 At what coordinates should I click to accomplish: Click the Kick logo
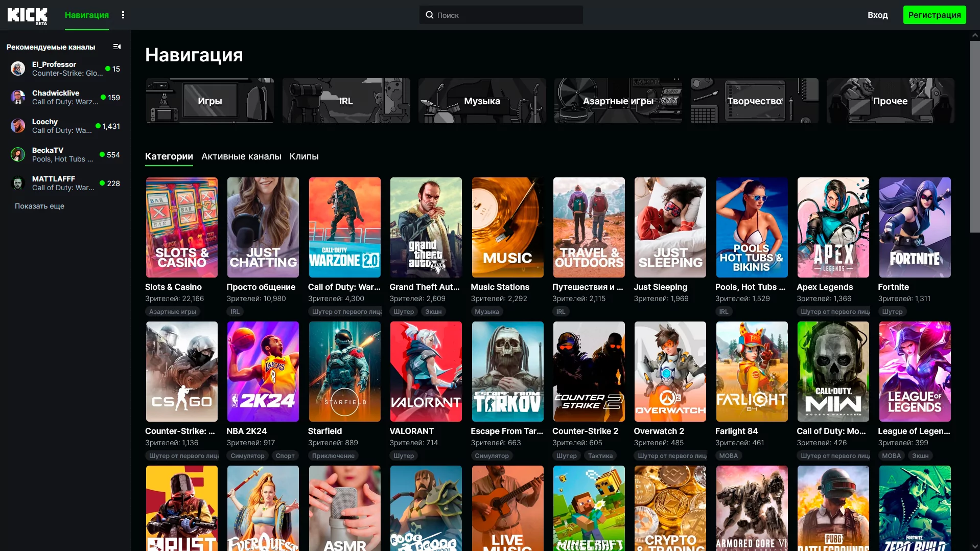[27, 15]
